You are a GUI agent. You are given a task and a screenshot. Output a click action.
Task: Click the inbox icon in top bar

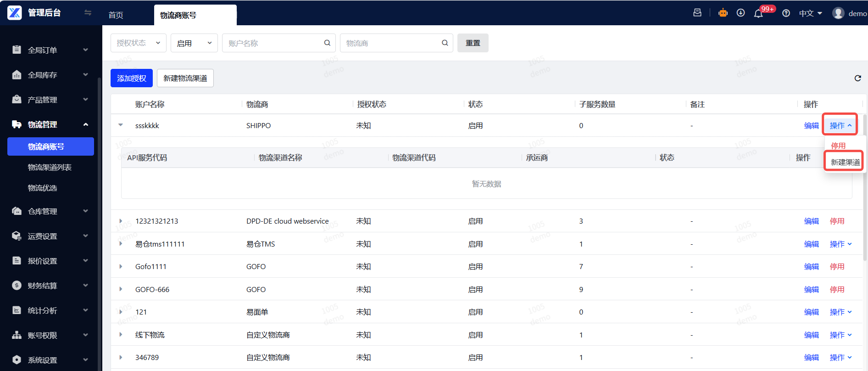(697, 13)
